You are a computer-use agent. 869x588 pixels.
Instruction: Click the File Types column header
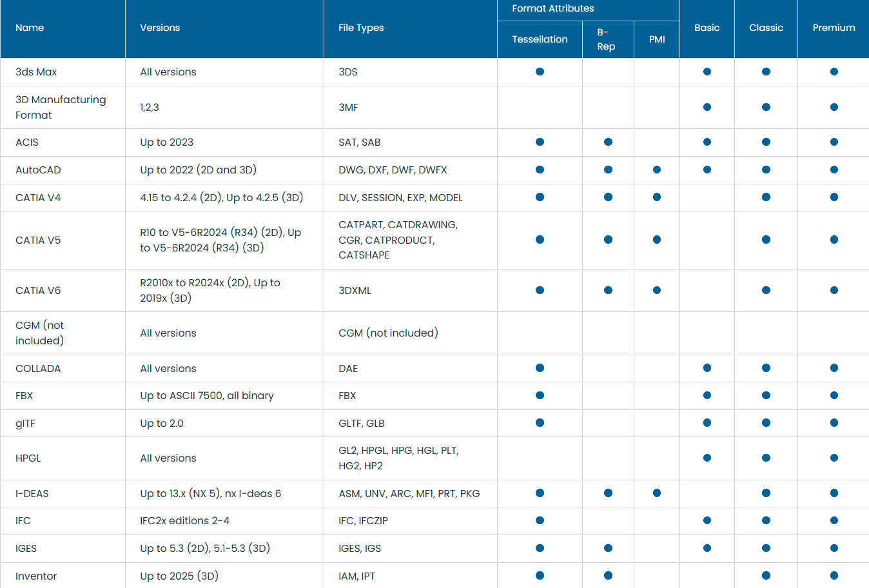(x=361, y=28)
